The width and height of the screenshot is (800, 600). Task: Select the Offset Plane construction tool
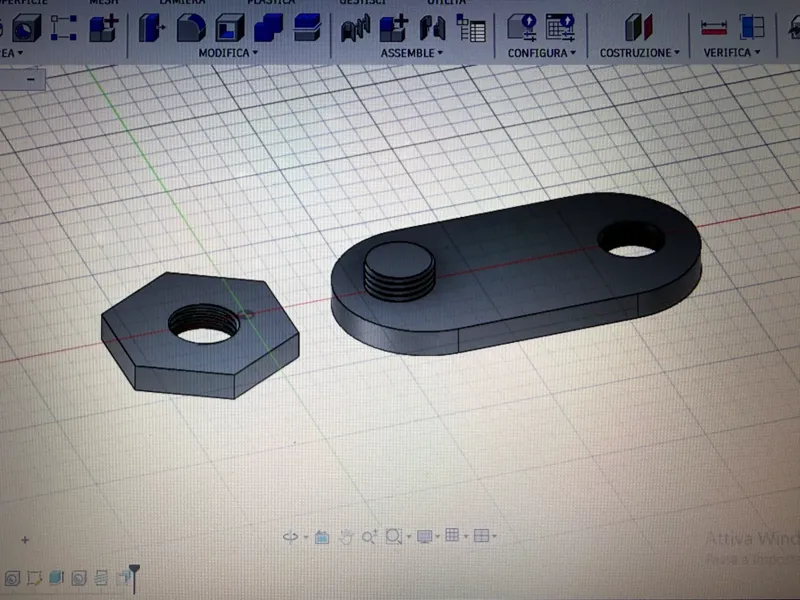(639, 28)
